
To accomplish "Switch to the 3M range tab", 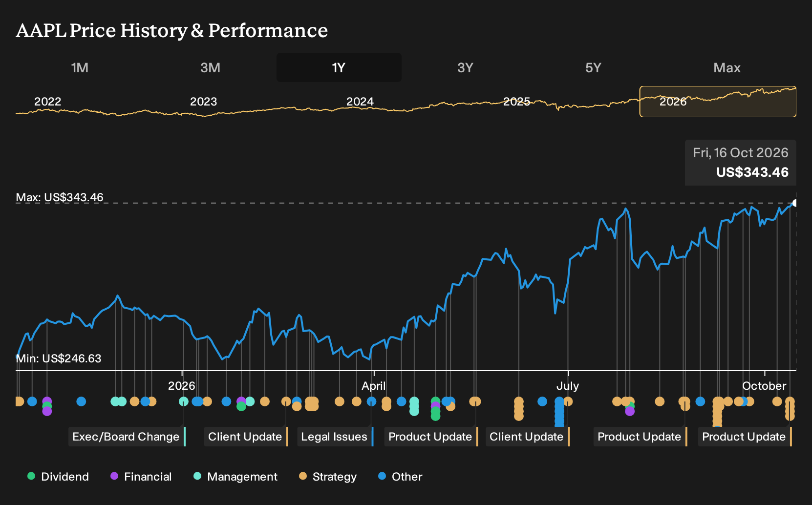I will 210,67.
